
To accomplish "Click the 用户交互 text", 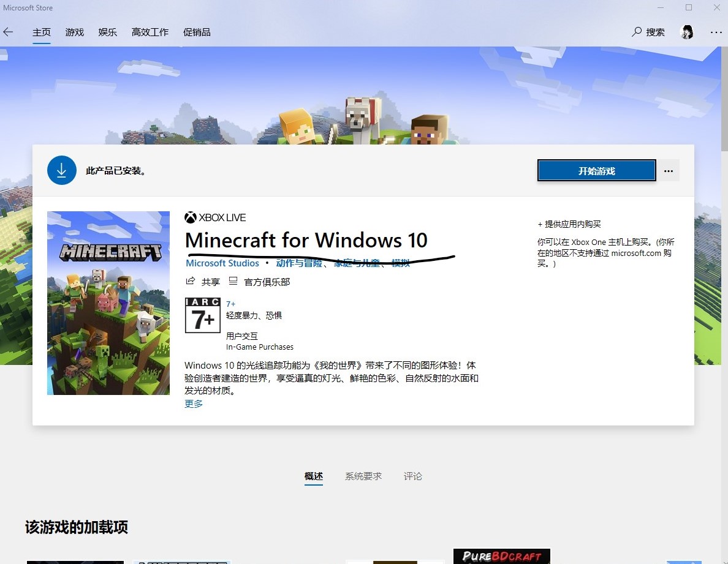I will pyautogui.click(x=242, y=336).
